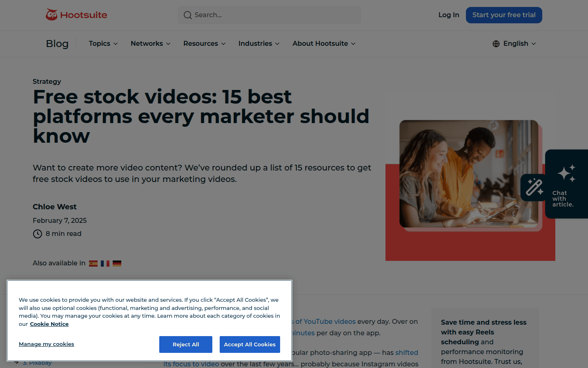588x368 pixels.
Task: Accept all cookies
Action: click(249, 344)
